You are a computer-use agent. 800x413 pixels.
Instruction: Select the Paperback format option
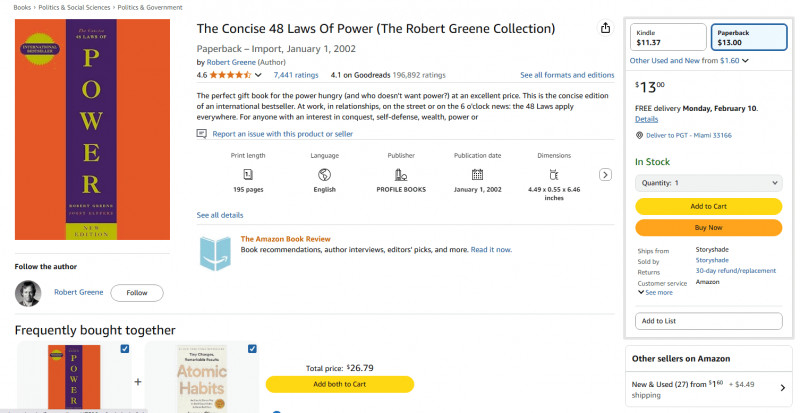pos(744,38)
